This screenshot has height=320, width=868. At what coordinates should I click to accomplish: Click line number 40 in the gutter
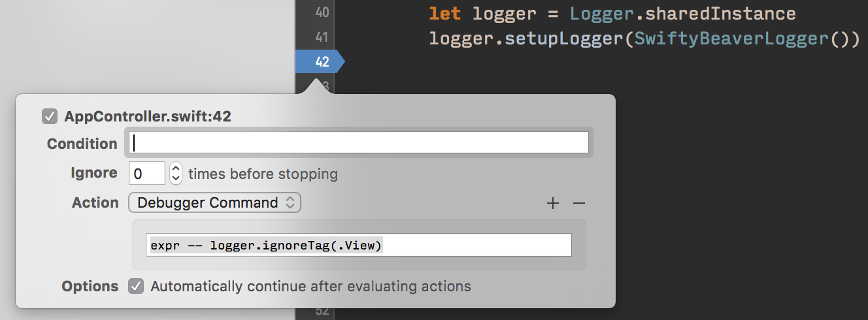[322, 12]
